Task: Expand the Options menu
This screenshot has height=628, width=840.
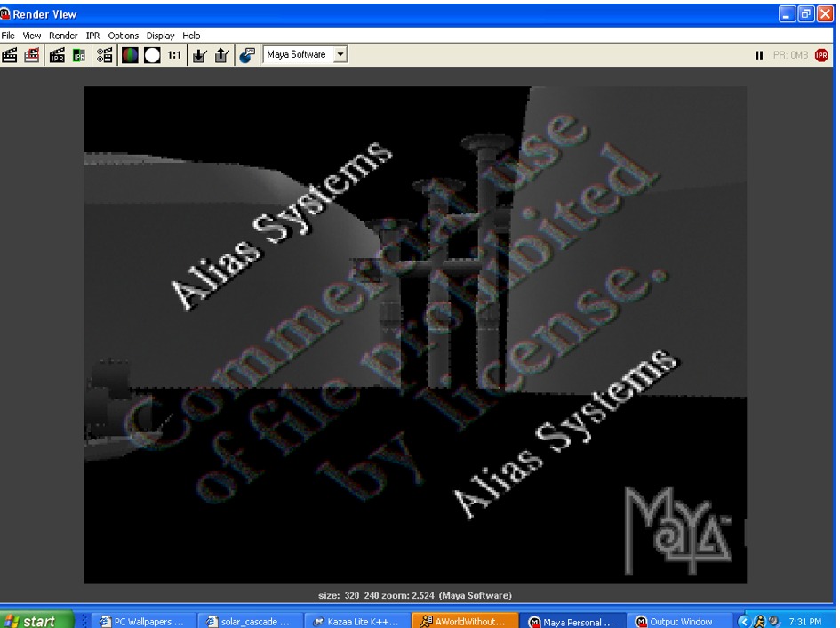Action: coord(123,36)
